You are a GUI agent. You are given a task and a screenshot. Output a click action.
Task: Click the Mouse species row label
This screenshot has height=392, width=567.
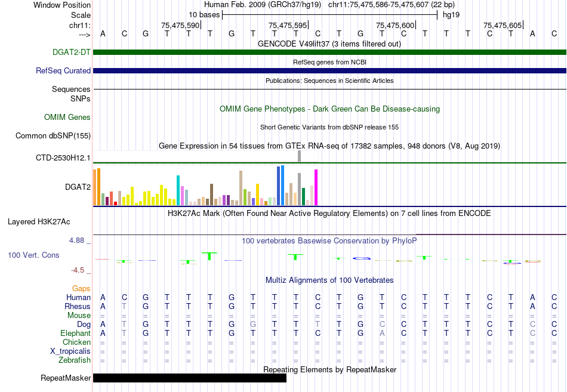coord(79,316)
